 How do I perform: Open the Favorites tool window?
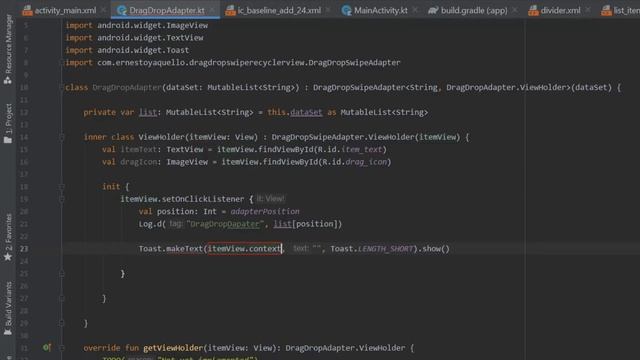click(x=8, y=237)
